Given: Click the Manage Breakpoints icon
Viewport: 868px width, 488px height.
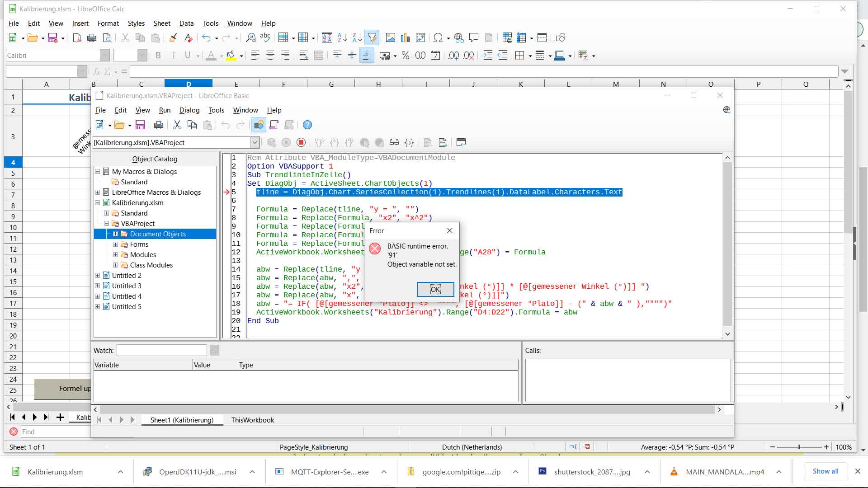Looking at the screenshot, I should 379,143.
